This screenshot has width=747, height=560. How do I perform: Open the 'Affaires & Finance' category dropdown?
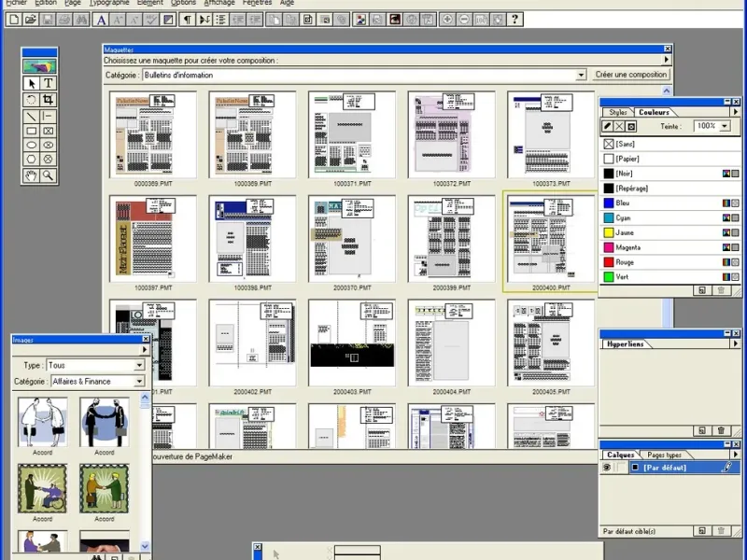point(139,382)
